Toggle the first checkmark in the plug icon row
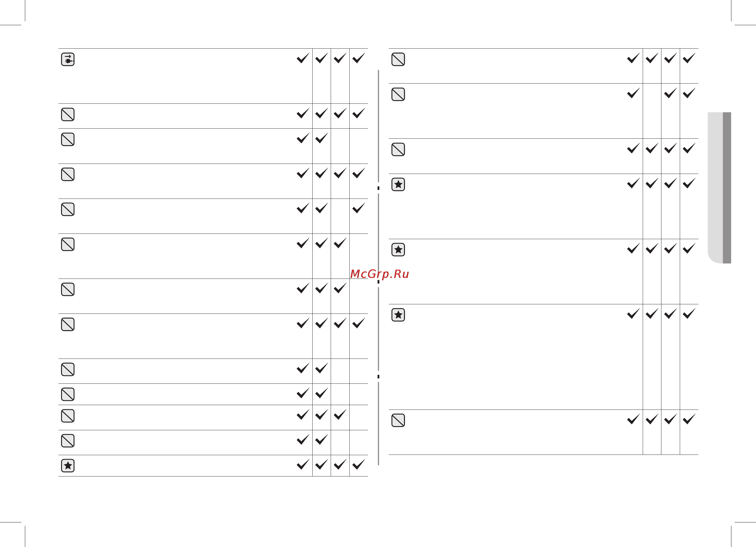The width and height of the screenshot is (756, 547). 303,58
